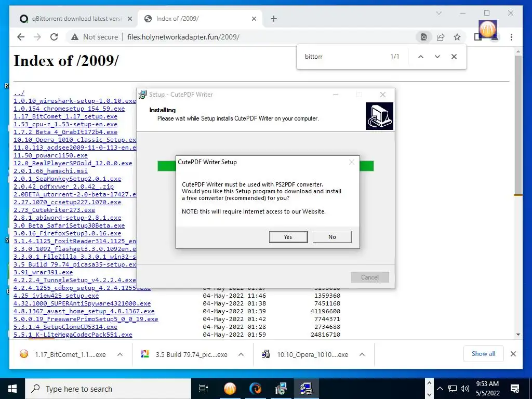The width and height of the screenshot is (532, 399).
Task: Jump to previous find result
Action: (x=421, y=57)
